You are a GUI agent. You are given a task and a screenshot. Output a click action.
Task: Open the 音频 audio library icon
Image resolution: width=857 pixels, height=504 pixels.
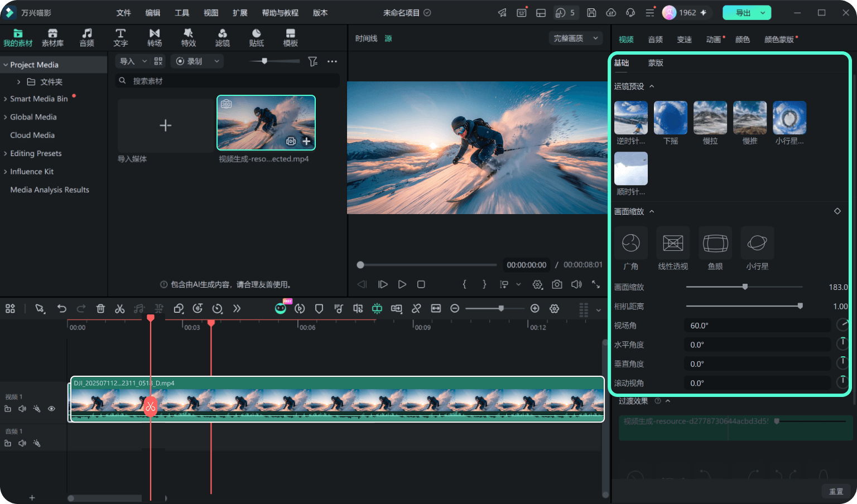[86, 37]
